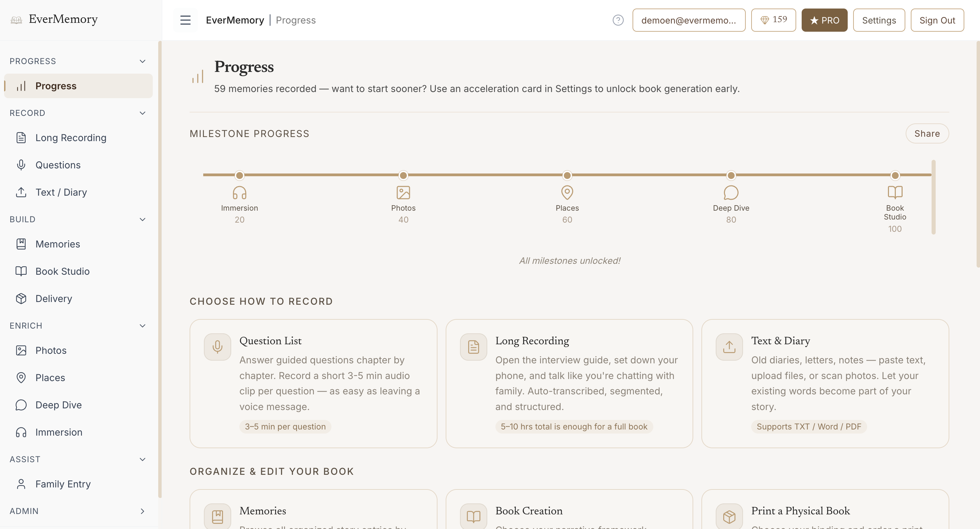Click the 60 memories milestone marker on the progress bar
The height and width of the screenshot is (529, 980).
click(567, 175)
